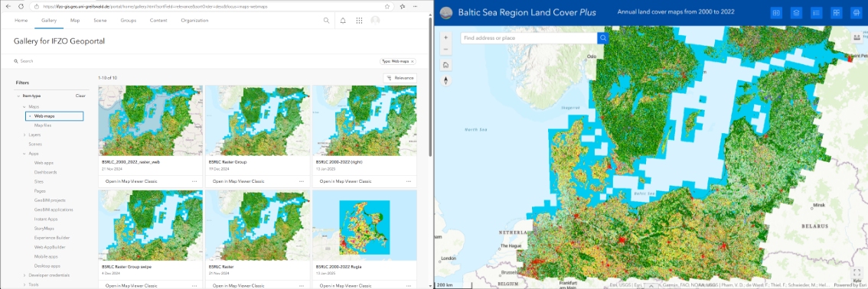Screen dimensions: 868x289
Task: Open the app launcher grid icon
Action: [359, 21]
